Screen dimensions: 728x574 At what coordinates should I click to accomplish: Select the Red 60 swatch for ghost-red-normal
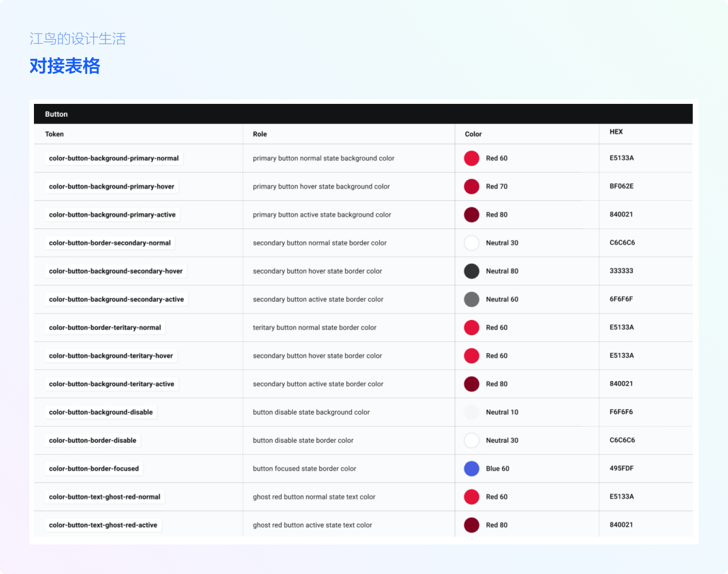coord(471,497)
